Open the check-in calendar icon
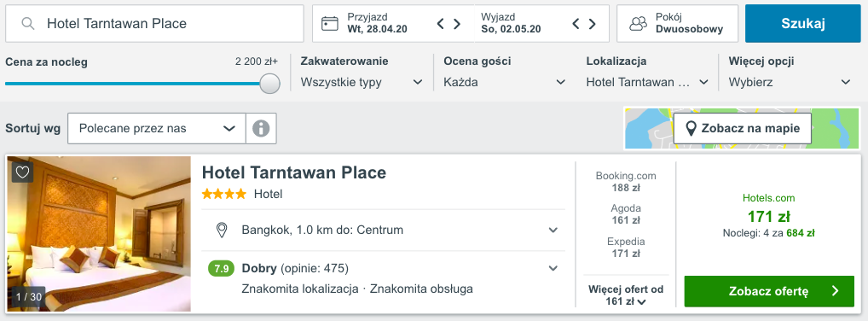The height and width of the screenshot is (321, 868). [330, 23]
